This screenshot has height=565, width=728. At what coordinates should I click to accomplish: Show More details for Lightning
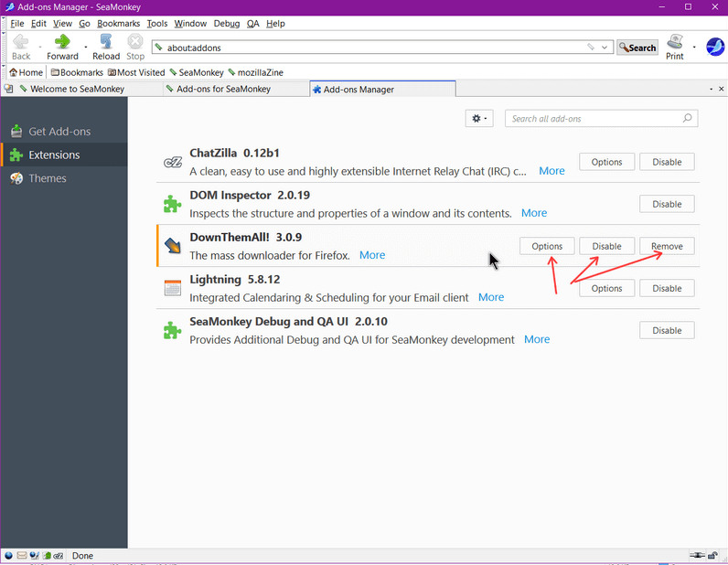tap(491, 297)
